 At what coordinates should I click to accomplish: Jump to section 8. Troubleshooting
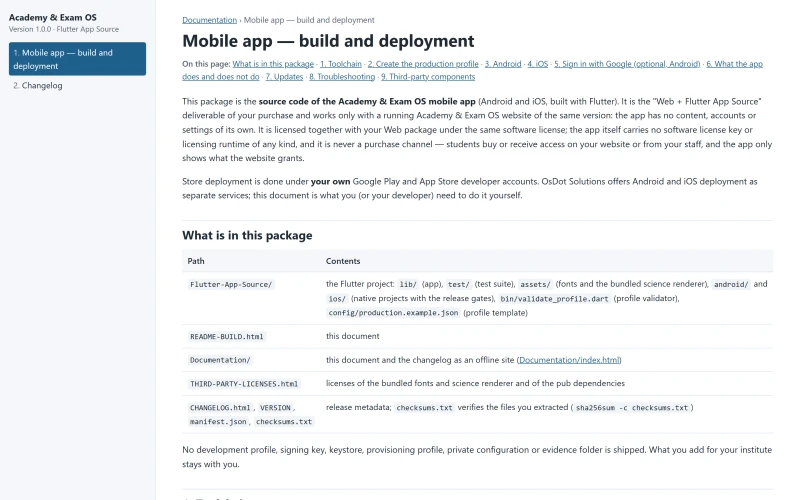[x=342, y=77]
